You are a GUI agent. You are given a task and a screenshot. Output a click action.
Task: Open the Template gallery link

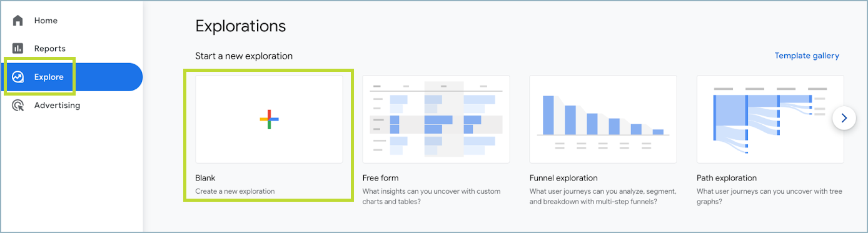click(807, 56)
